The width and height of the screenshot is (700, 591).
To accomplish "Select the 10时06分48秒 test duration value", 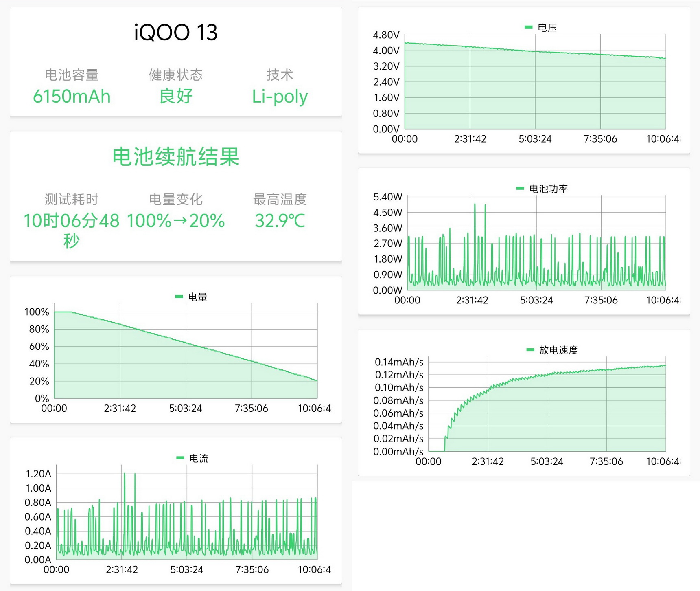I will click(72, 231).
